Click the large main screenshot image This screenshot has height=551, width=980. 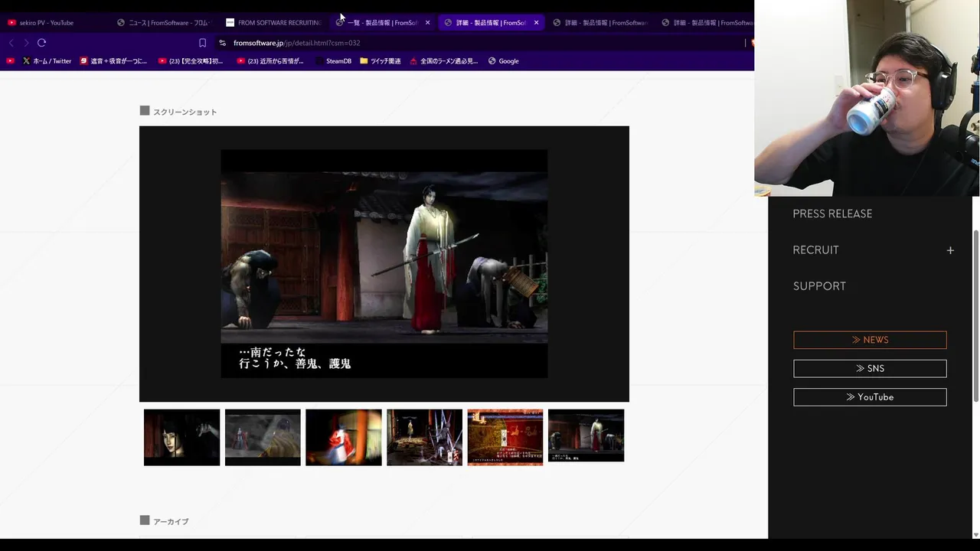384,264
